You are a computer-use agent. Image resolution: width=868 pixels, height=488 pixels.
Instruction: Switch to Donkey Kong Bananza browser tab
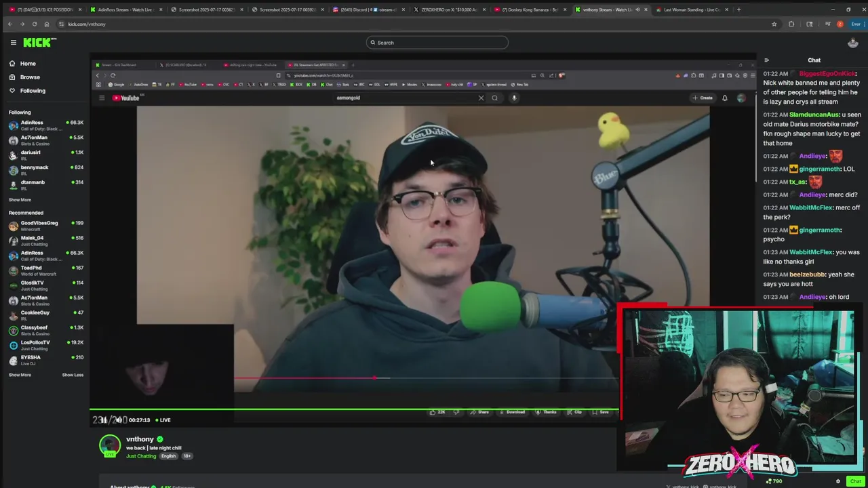tap(530, 9)
